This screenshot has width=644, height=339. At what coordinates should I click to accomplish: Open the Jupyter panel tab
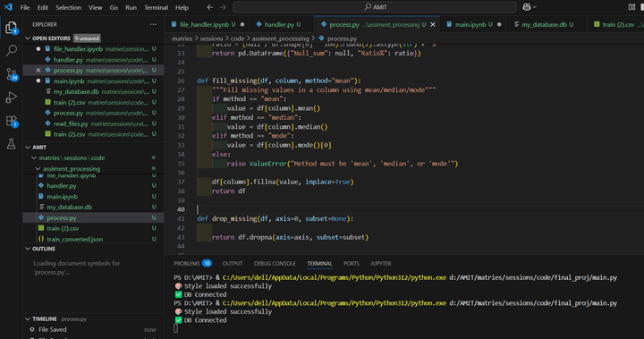(381, 263)
